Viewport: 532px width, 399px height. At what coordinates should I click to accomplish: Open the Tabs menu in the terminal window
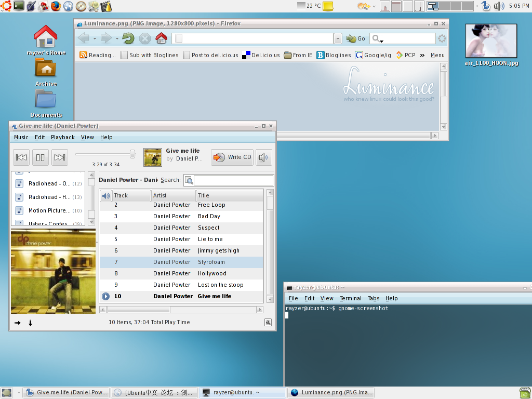coord(374,299)
